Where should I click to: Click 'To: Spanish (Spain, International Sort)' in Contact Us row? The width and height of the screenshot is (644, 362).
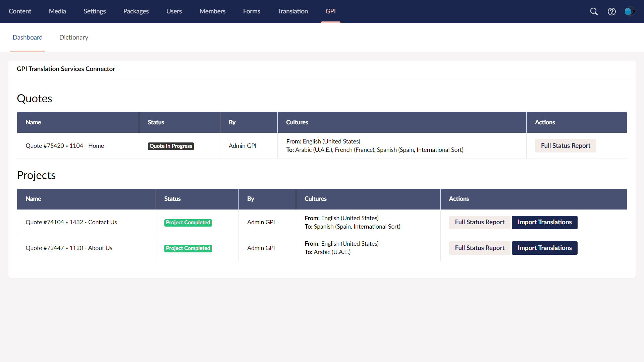353,227
